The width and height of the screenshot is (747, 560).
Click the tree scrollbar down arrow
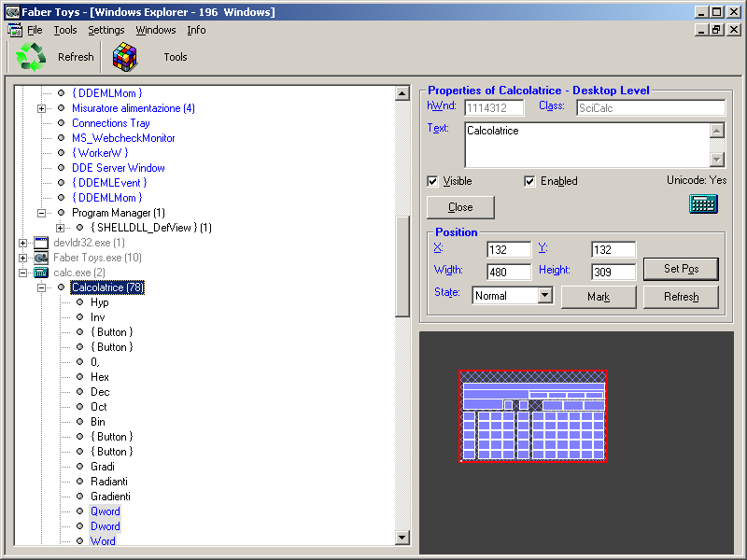[x=402, y=538]
